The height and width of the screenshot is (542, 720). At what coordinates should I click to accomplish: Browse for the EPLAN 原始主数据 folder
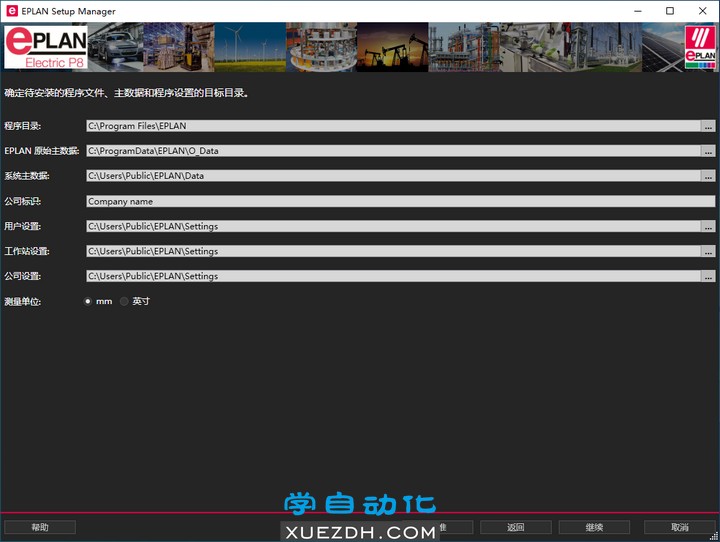(708, 151)
